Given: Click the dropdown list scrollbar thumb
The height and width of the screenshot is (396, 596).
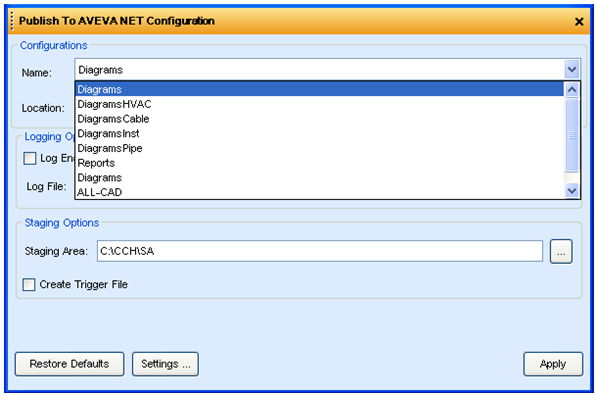Looking at the screenshot, I should [572, 135].
